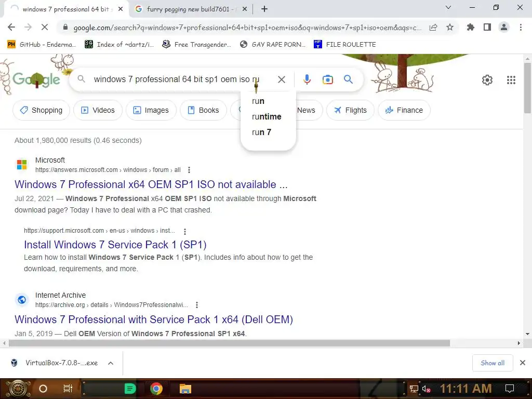Expand VirtualBox download options arrow
The height and width of the screenshot is (399, 532).
[x=110, y=363]
